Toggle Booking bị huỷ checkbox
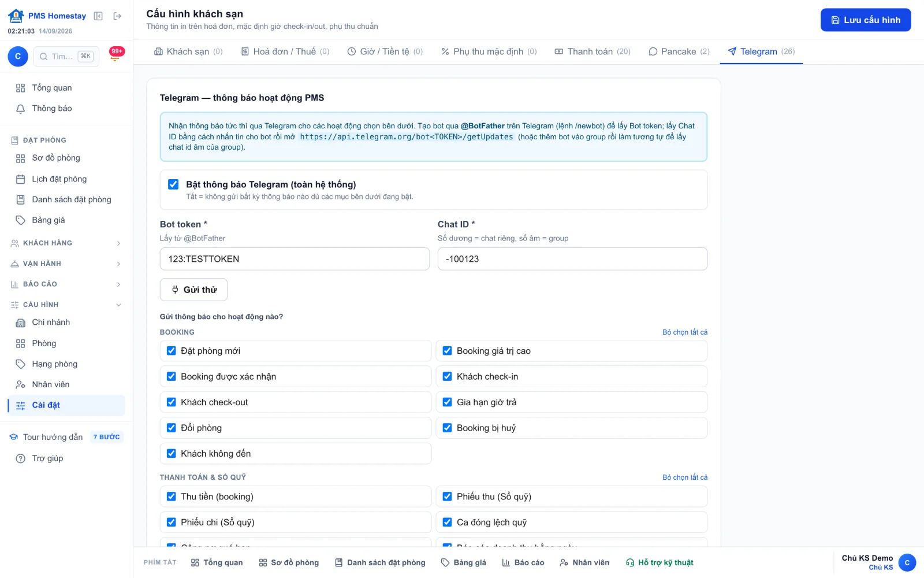924x578 pixels. coord(447,428)
